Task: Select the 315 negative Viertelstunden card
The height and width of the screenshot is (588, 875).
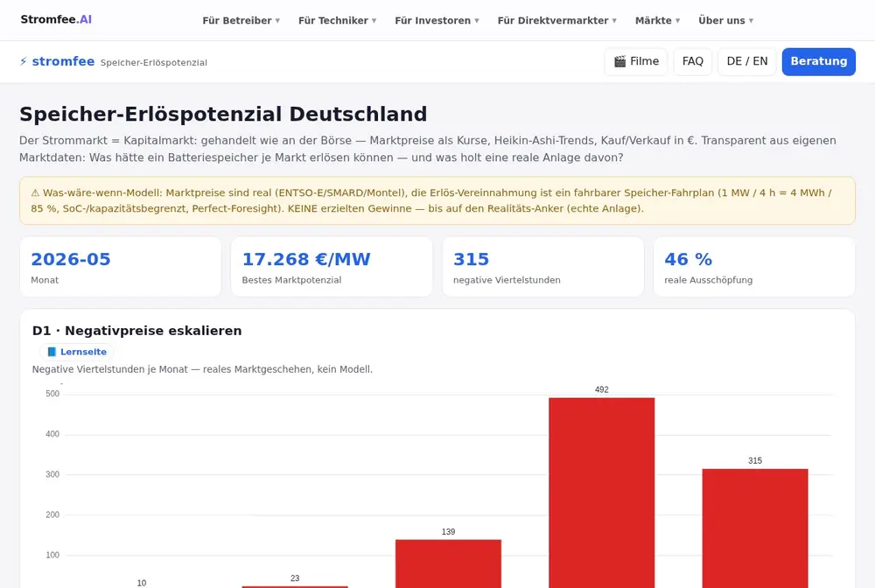Action: coord(543,267)
